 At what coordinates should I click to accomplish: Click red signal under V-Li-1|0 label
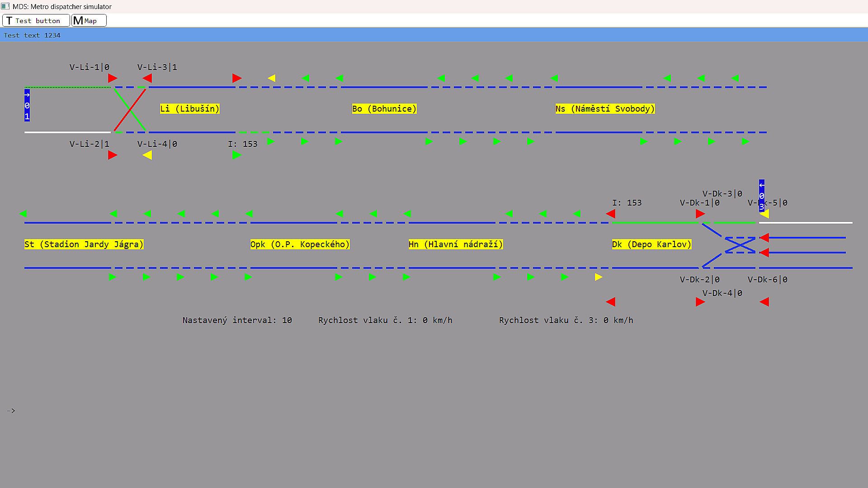pos(113,78)
